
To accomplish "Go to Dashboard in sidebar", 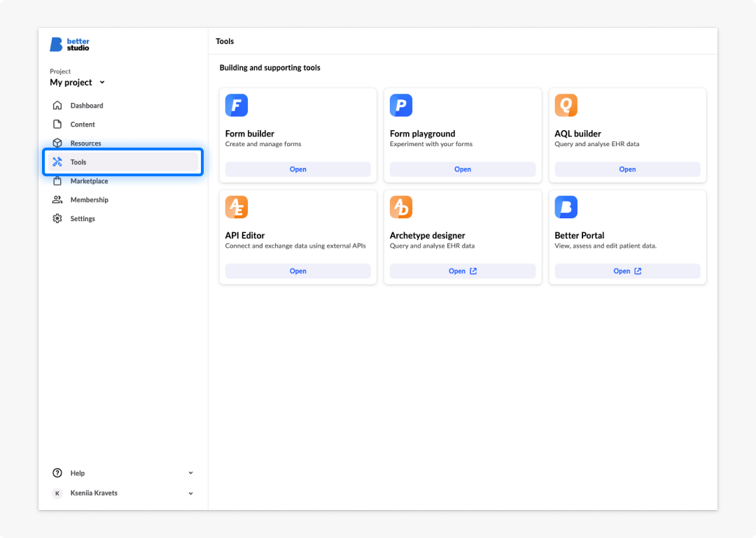I will (123, 105).
